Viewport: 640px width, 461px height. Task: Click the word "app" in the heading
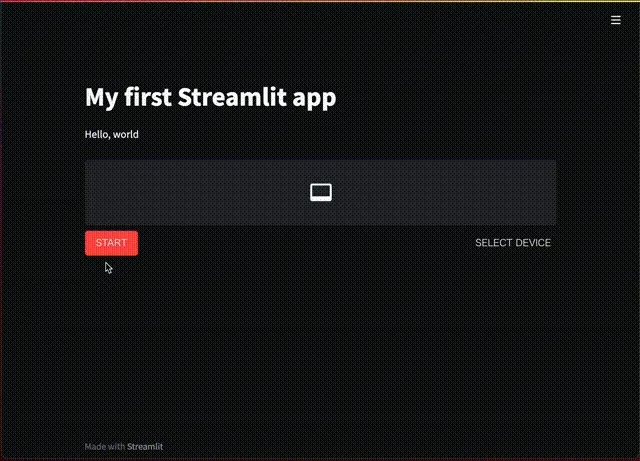tap(314, 99)
